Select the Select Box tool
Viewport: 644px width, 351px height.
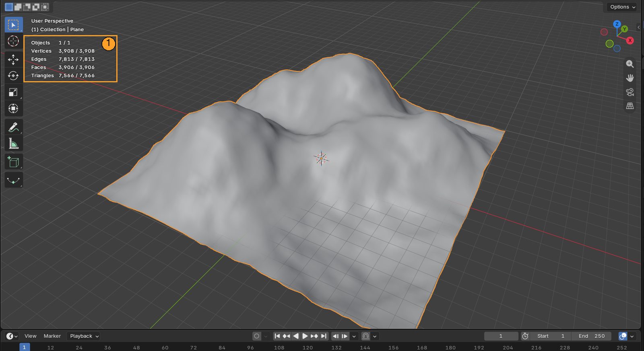point(13,25)
